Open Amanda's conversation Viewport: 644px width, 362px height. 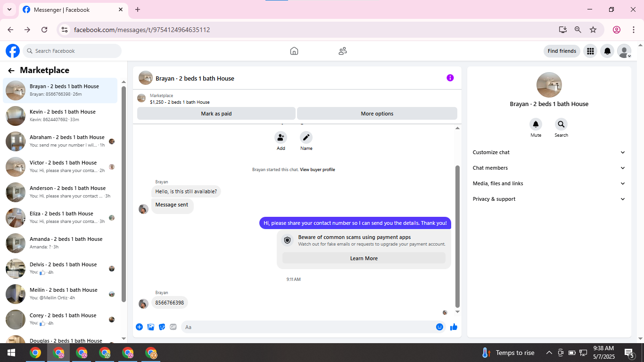coord(60,243)
